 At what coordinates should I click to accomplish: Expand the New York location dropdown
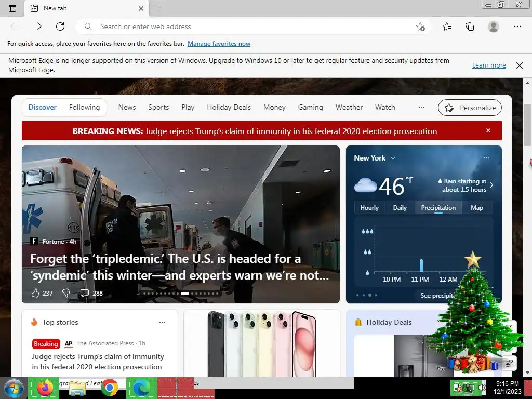click(393, 158)
